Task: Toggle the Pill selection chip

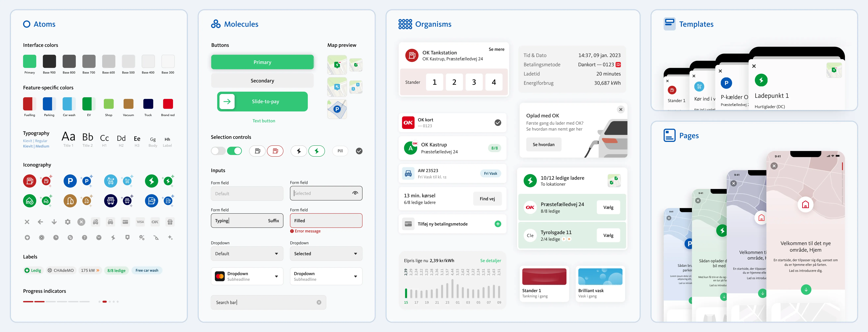Action: click(340, 151)
